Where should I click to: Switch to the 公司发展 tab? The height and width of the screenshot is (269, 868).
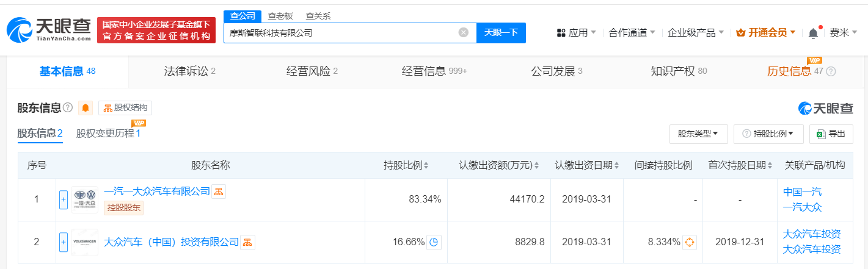point(556,71)
